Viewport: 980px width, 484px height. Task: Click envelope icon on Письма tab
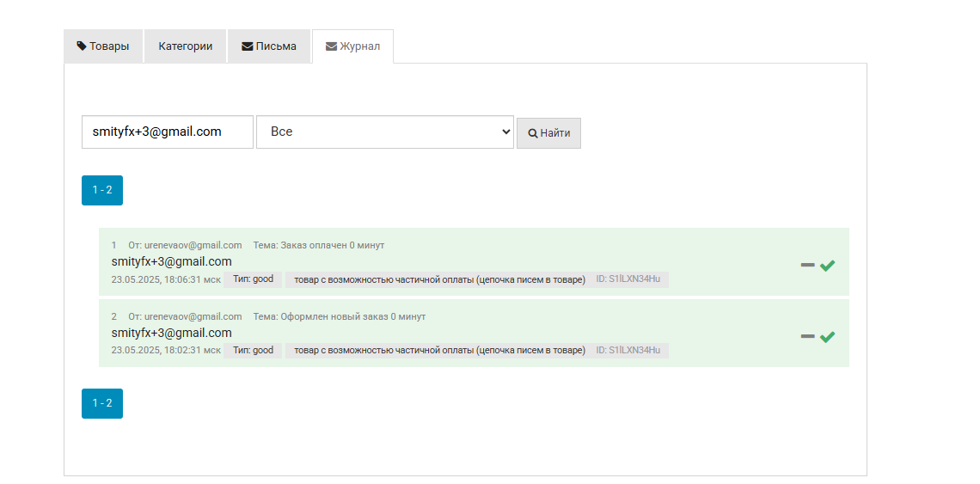coord(247,46)
